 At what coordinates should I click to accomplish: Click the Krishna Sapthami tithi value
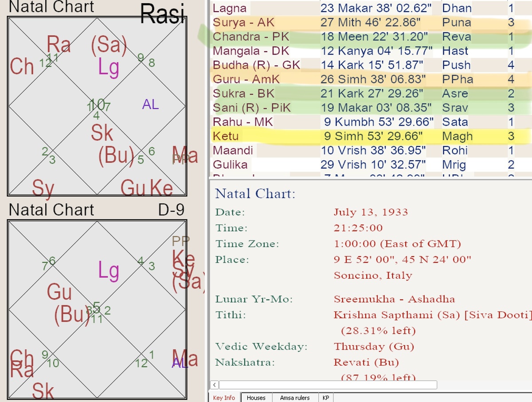tap(432, 315)
